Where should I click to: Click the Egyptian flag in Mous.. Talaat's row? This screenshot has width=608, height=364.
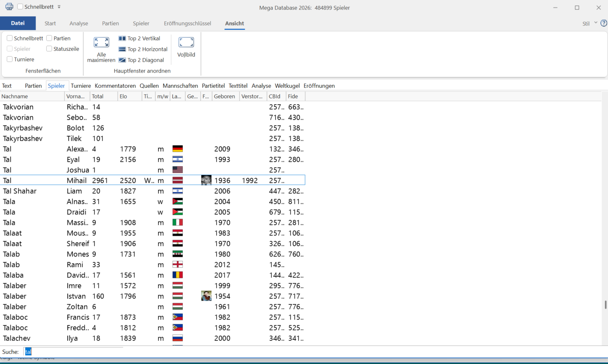(x=178, y=233)
